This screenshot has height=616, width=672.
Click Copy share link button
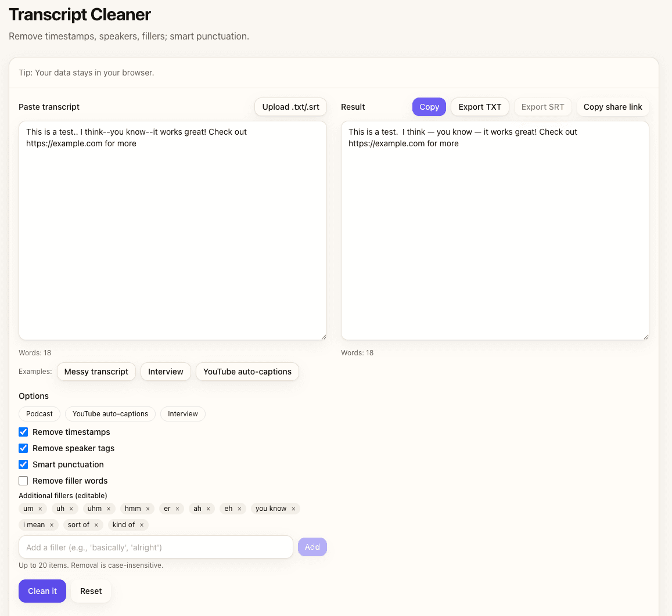click(613, 107)
